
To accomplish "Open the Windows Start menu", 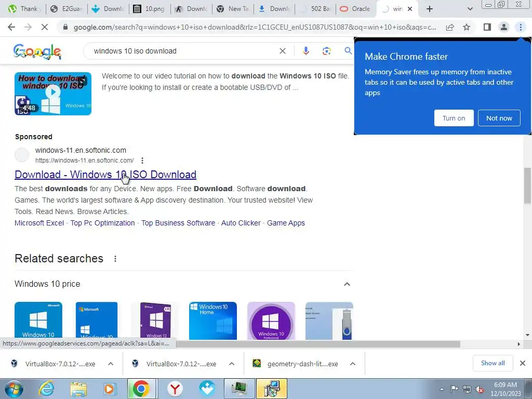I will point(14,389).
